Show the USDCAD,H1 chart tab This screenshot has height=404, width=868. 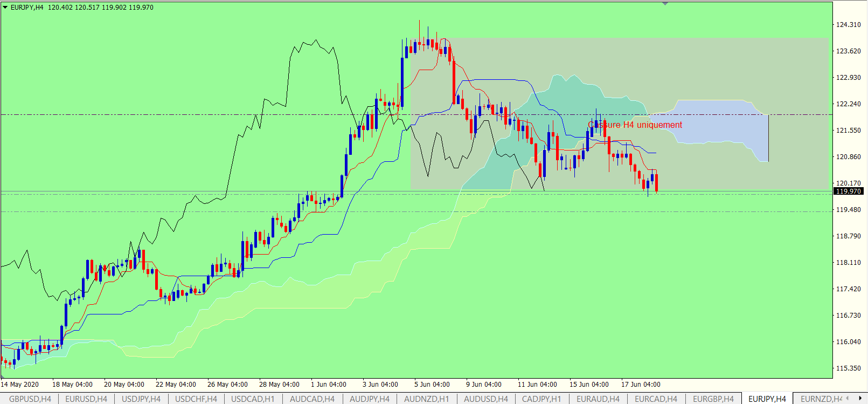tap(253, 399)
